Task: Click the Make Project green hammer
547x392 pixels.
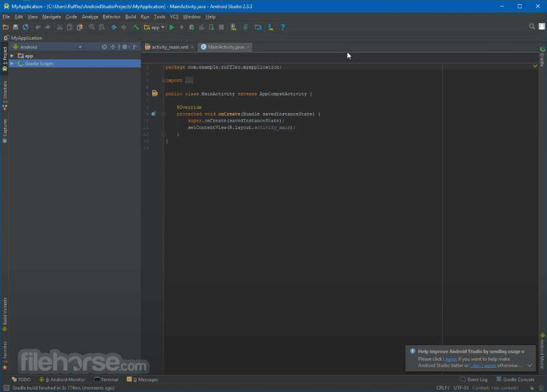Action: [136, 27]
